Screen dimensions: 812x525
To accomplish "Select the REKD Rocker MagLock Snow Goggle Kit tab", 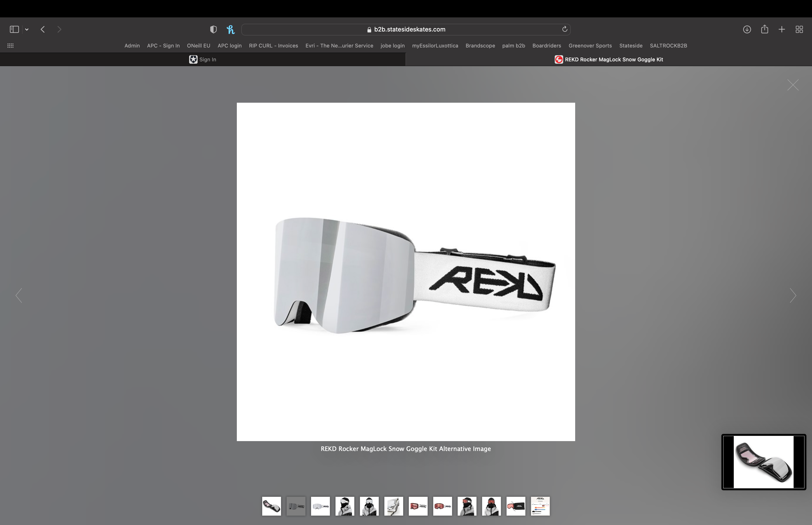I will 609,59.
